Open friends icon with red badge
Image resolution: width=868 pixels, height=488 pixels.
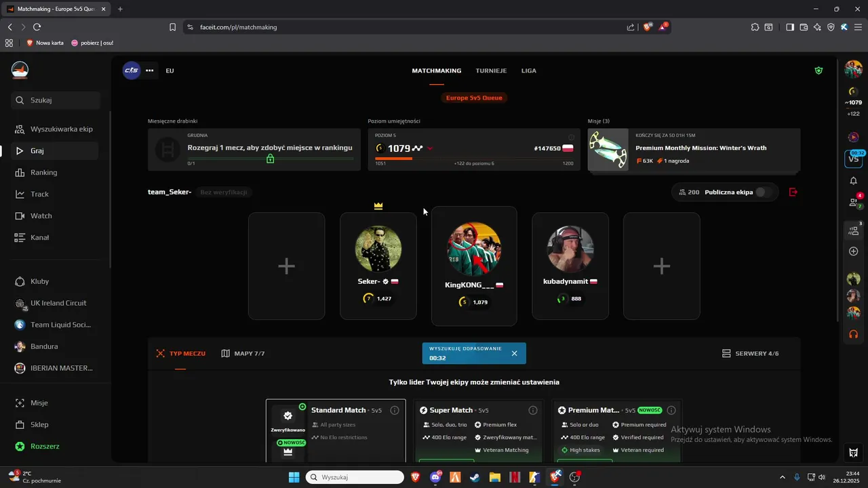(x=854, y=202)
